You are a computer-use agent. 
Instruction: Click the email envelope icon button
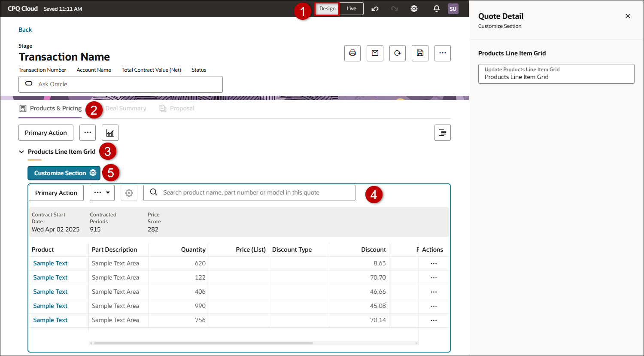click(375, 53)
